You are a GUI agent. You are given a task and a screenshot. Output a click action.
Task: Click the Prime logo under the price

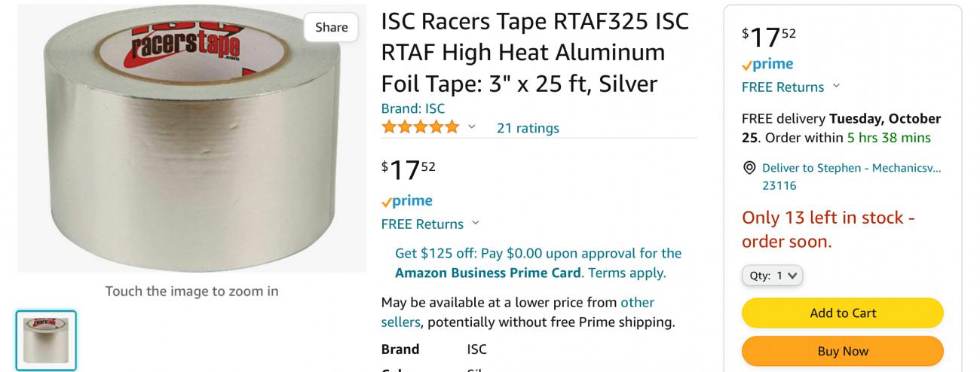[x=407, y=201]
